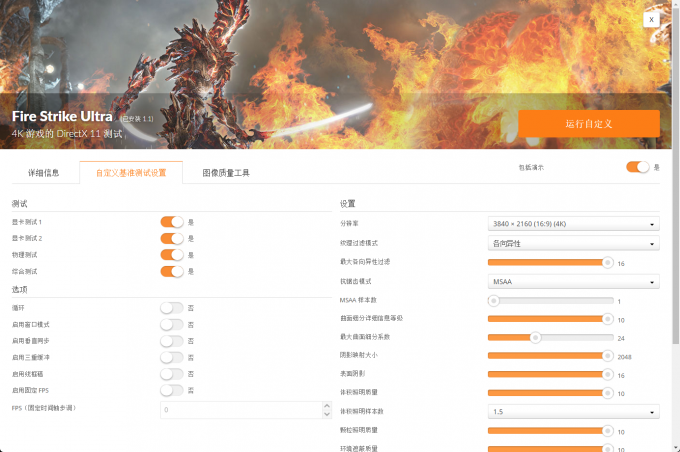Click the 表面阴影 slider handle

click(608, 374)
